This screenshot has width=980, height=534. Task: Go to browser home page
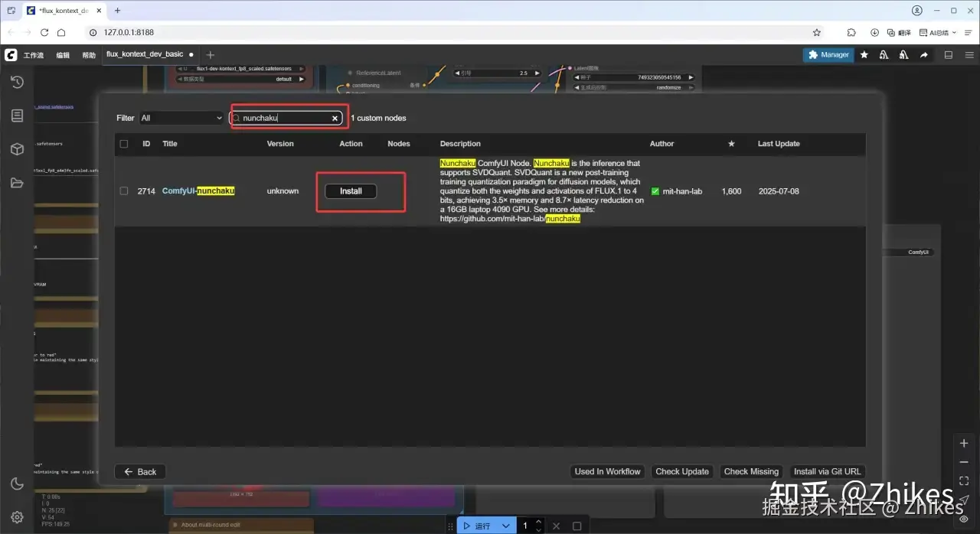coord(62,33)
